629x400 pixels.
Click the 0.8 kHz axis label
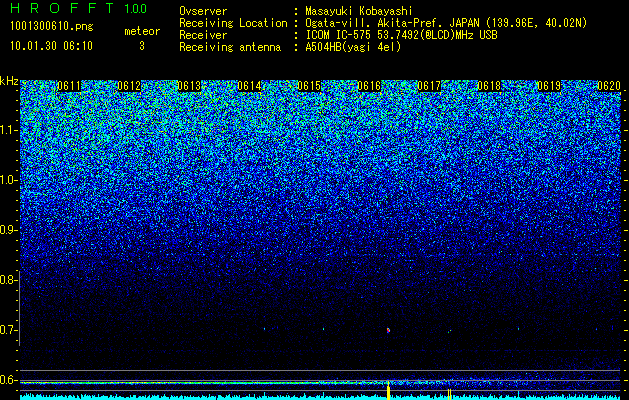[8, 280]
